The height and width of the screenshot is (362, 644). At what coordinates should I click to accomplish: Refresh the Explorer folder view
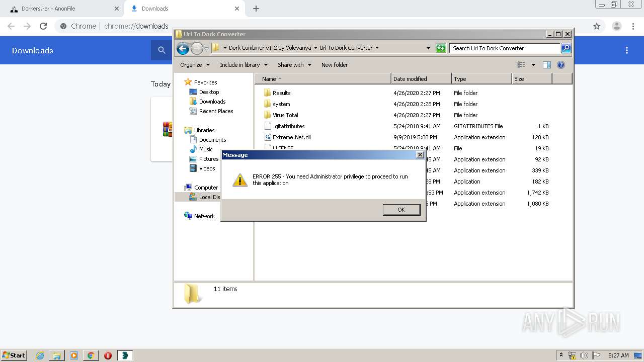coord(441,48)
